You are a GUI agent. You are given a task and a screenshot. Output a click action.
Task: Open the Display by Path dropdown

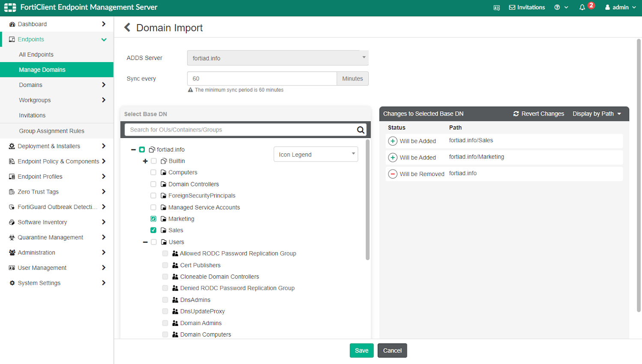[x=597, y=113]
